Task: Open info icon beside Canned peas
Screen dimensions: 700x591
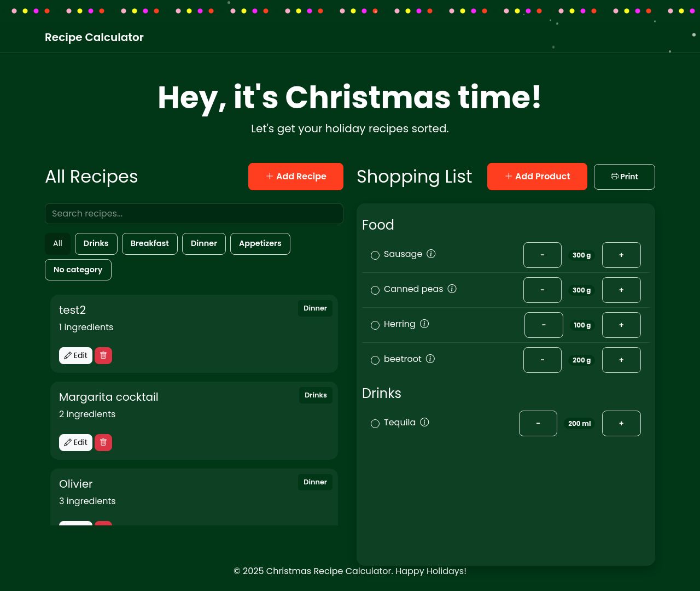Action: 452,289
